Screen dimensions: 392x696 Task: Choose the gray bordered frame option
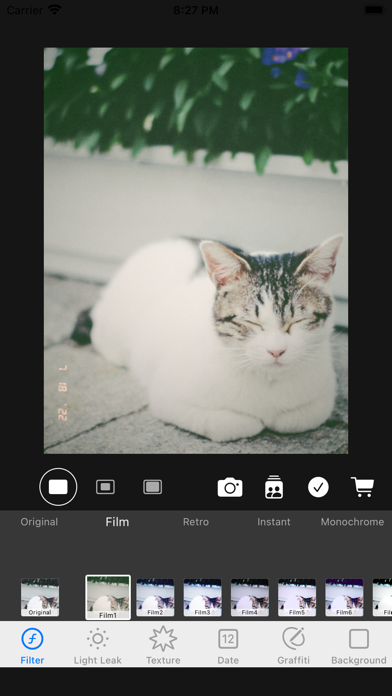(152, 487)
